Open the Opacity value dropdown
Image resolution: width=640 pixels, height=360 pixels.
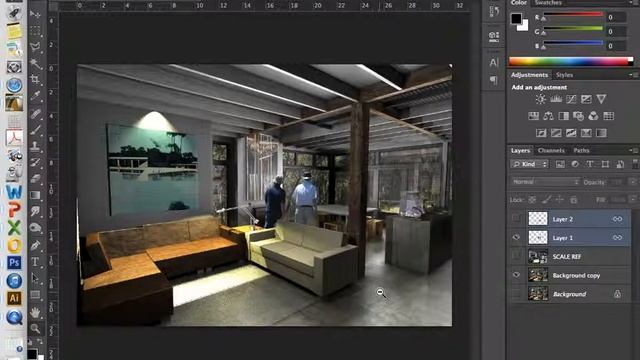(x=633, y=182)
